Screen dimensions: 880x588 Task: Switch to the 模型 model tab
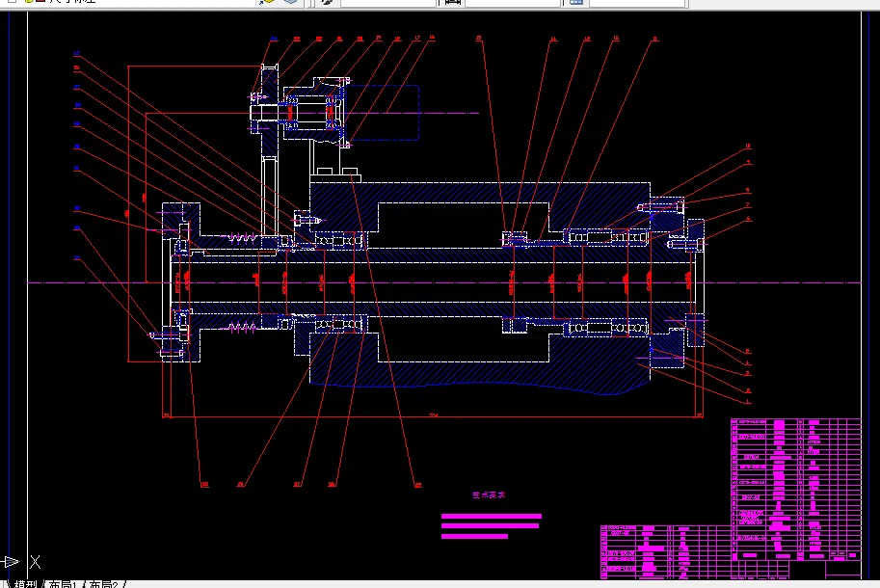26,584
